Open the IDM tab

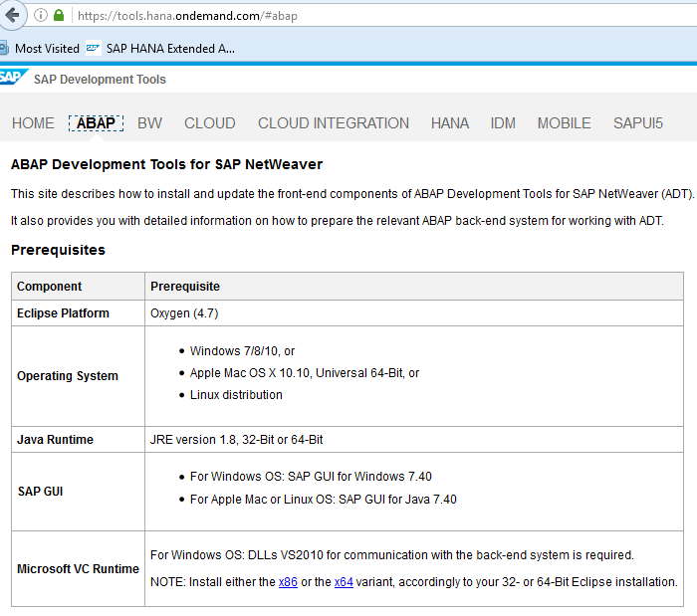[503, 123]
